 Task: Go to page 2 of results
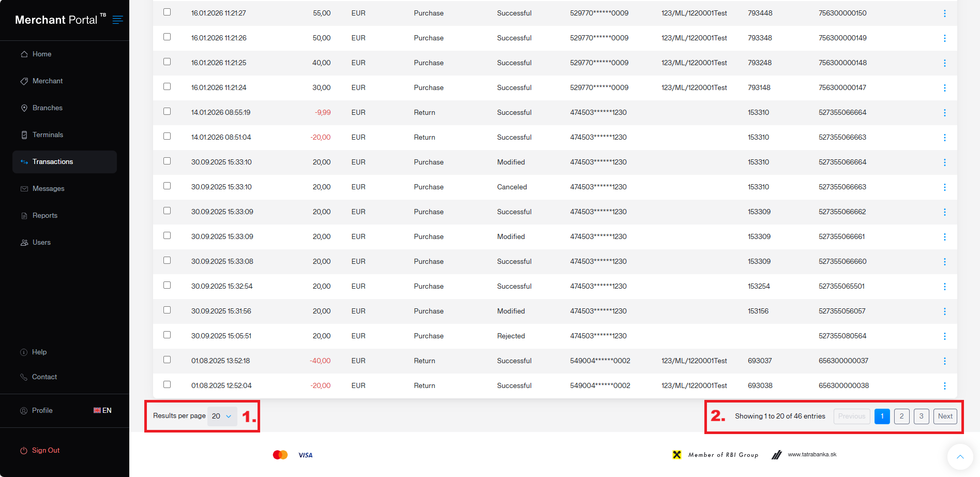coord(901,416)
